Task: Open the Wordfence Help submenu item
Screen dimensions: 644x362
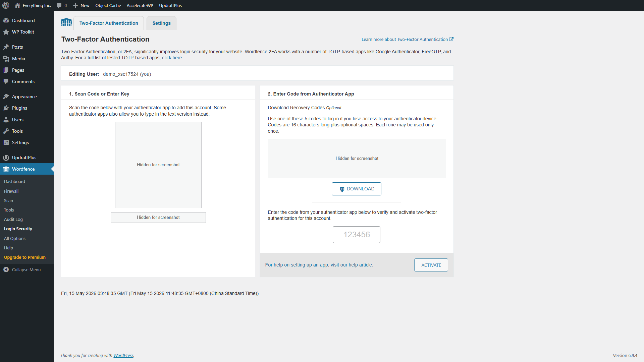Action: pyautogui.click(x=9, y=248)
